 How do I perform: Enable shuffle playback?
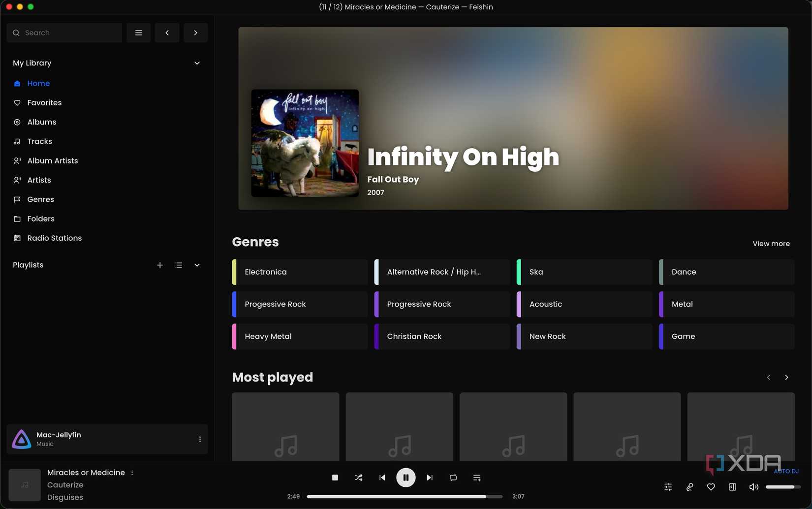[359, 477]
